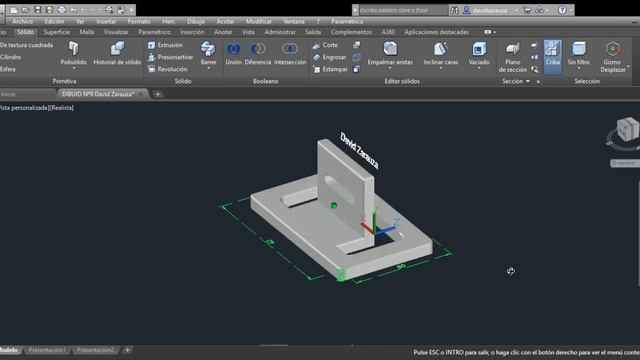Image resolution: width=640 pixels, height=360 pixels.
Task: Select the Barrer sweep tool
Action: (208, 49)
